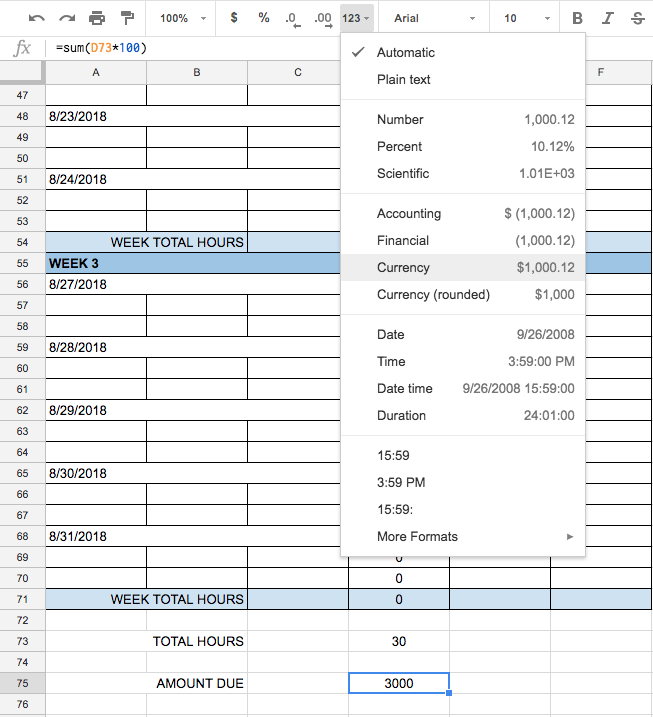Select row 55 header
This screenshot has height=717, width=653.
tap(22, 263)
